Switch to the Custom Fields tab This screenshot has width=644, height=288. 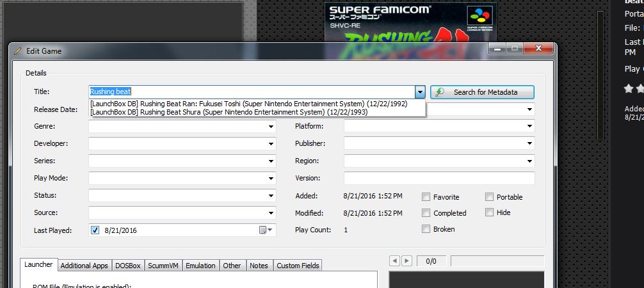click(298, 266)
